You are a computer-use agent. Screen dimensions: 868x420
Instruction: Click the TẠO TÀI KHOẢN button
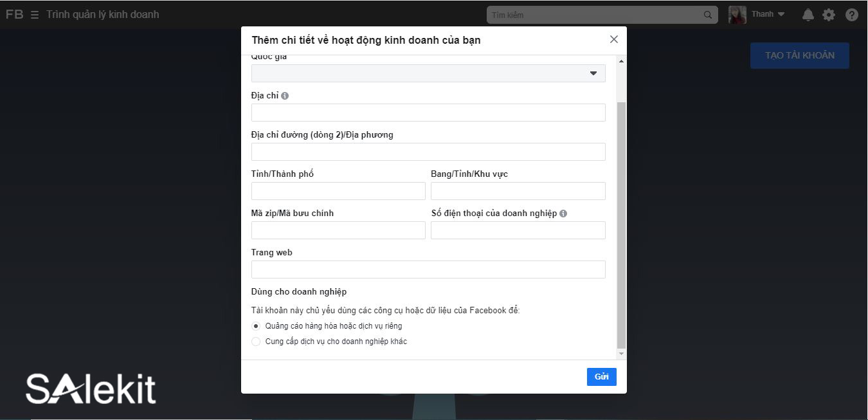point(799,55)
